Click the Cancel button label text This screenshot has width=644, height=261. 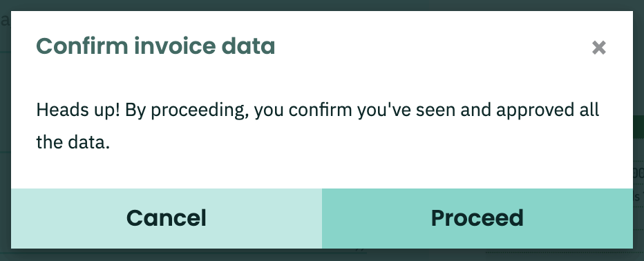coord(167,218)
